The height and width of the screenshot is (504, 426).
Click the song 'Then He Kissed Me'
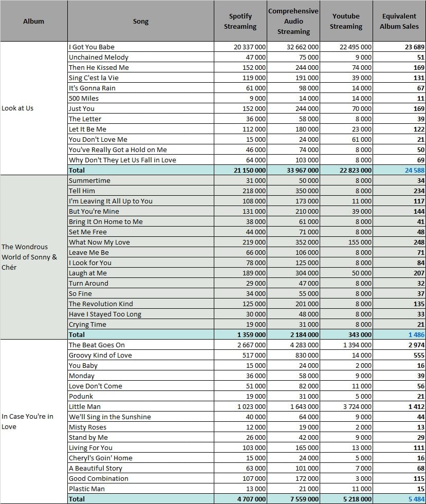coord(99,67)
